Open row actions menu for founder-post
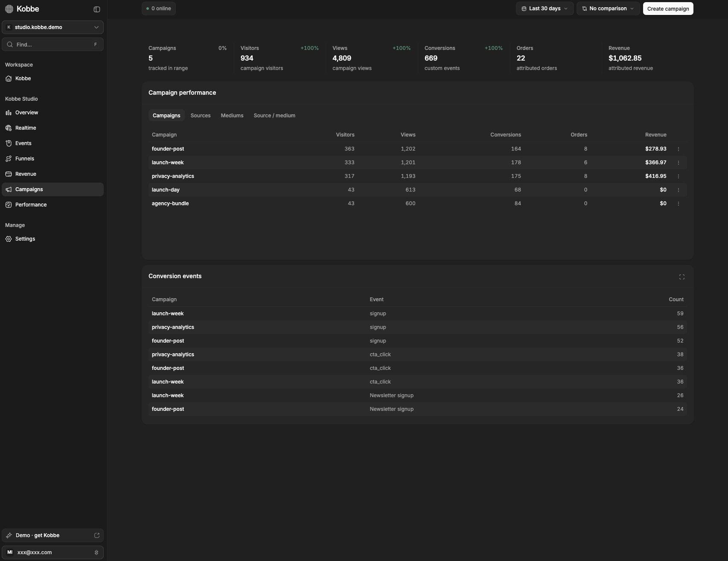The height and width of the screenshot is (561, 728). [x=678, y=149]
